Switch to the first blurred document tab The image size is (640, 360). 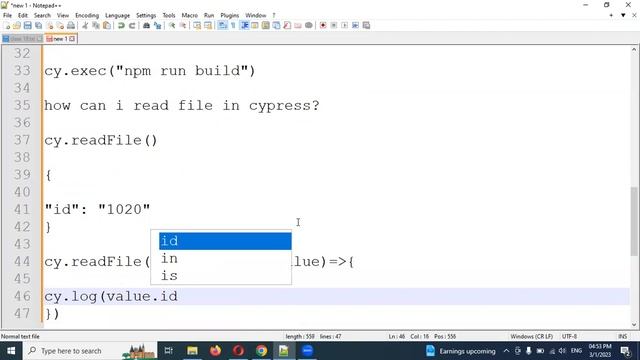(22, 39)
